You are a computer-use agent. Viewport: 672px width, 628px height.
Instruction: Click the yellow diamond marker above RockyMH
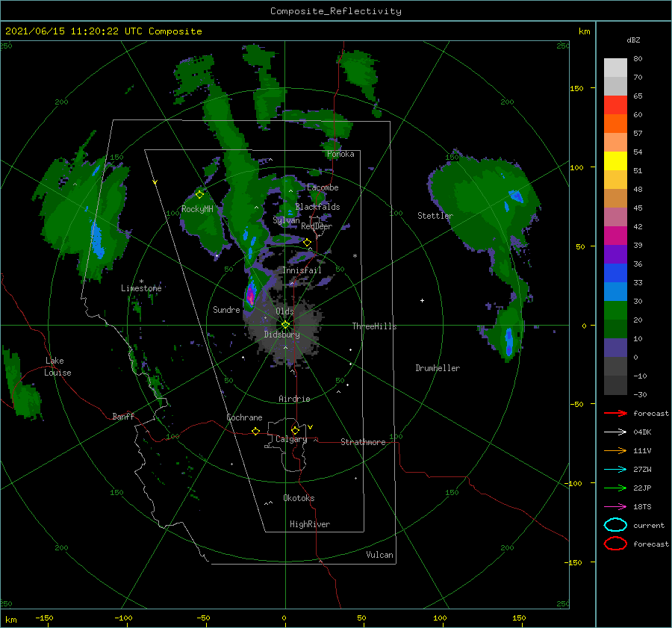[x=199, y=195]
